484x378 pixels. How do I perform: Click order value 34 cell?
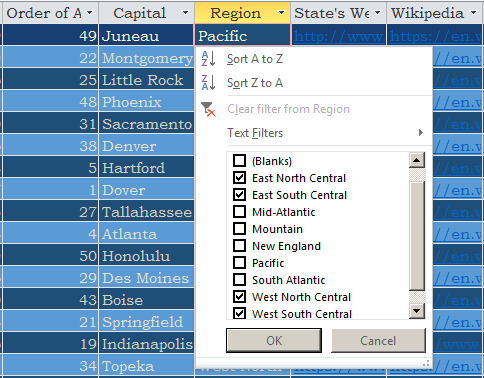coord(50,365)
